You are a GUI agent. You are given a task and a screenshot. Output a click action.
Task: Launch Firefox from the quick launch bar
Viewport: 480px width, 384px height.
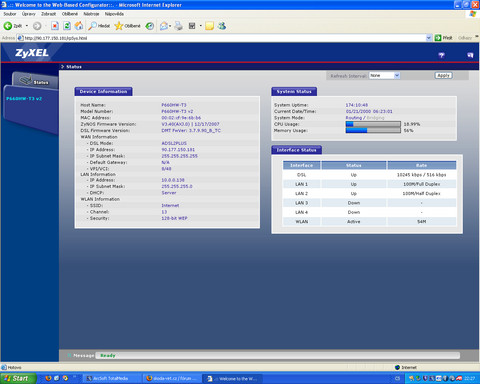click(x=48, y=378)
